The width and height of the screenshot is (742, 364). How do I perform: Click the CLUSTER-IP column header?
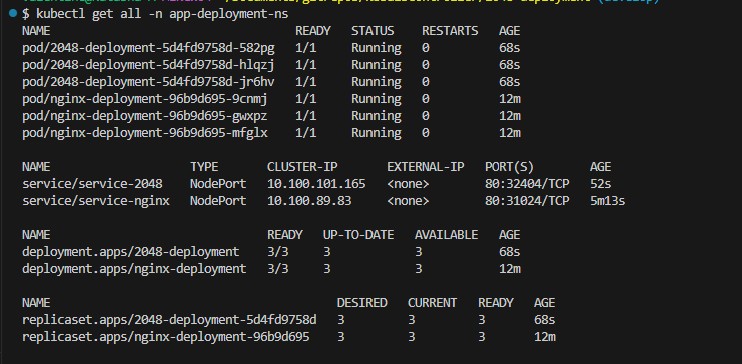302,167
